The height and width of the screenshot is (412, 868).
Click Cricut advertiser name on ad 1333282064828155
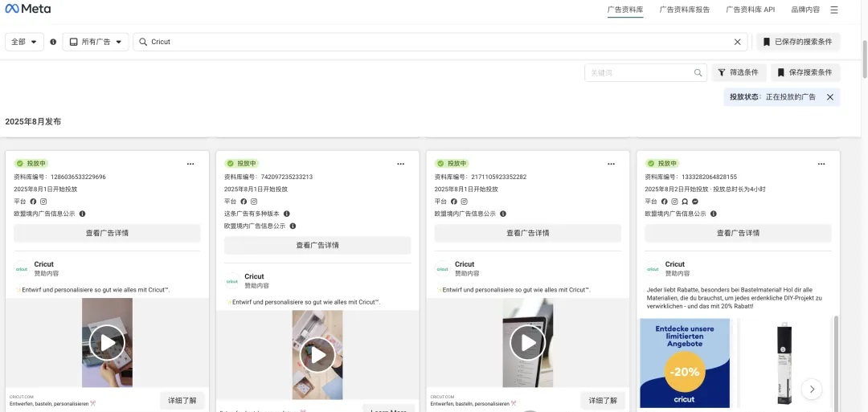675,264
